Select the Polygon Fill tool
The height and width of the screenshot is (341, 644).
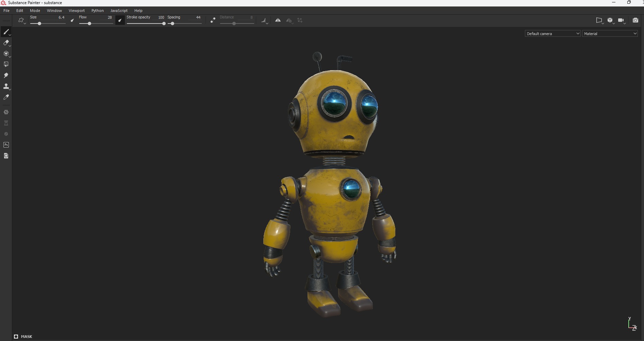click(x=6, y=64)
